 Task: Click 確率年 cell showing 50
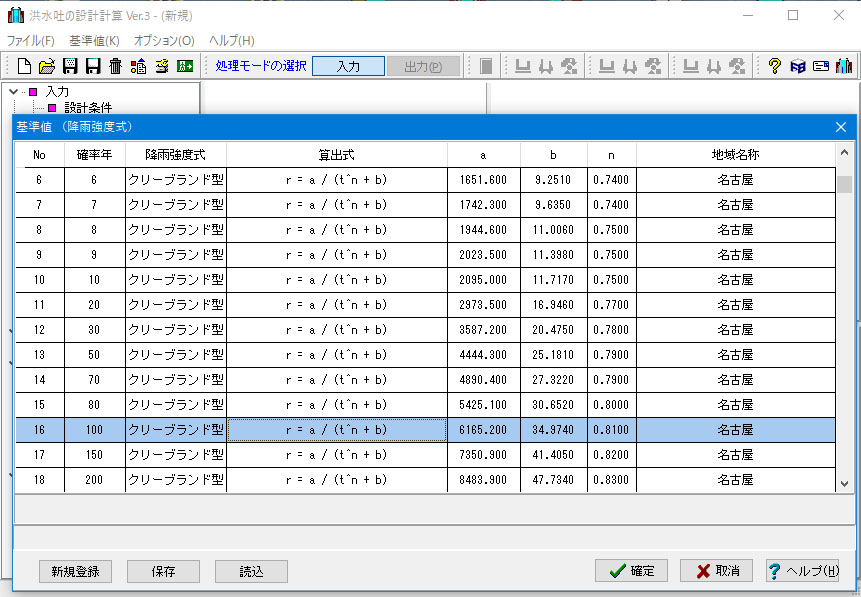pos(94,355)
